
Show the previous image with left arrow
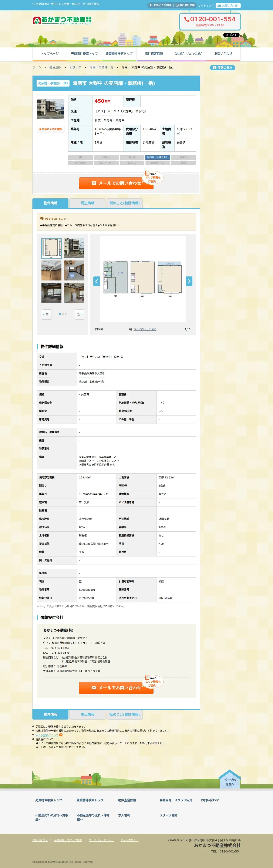click(x=97, y=281)
